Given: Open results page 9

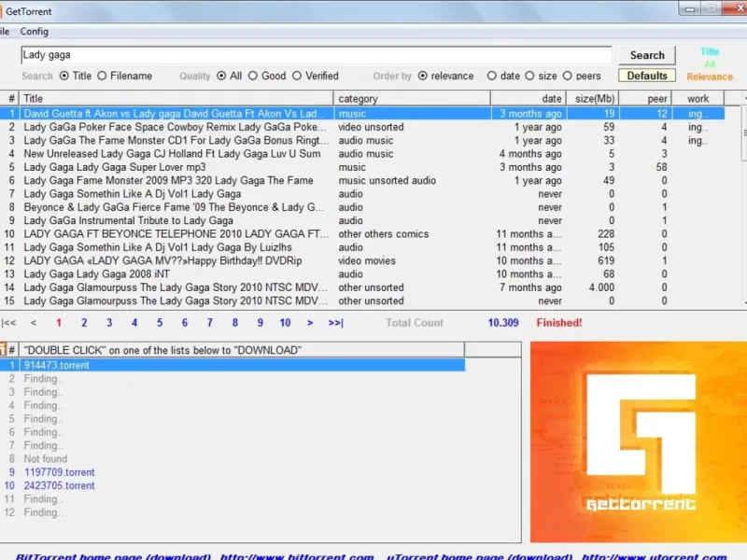Looking at the screenshot, I should pyautogui.click(x=261, y=323).
